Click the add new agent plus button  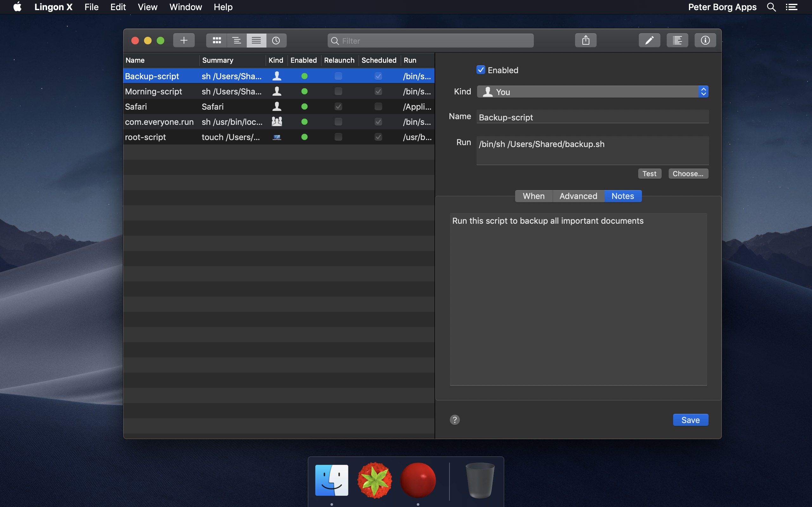click(183, 40)
